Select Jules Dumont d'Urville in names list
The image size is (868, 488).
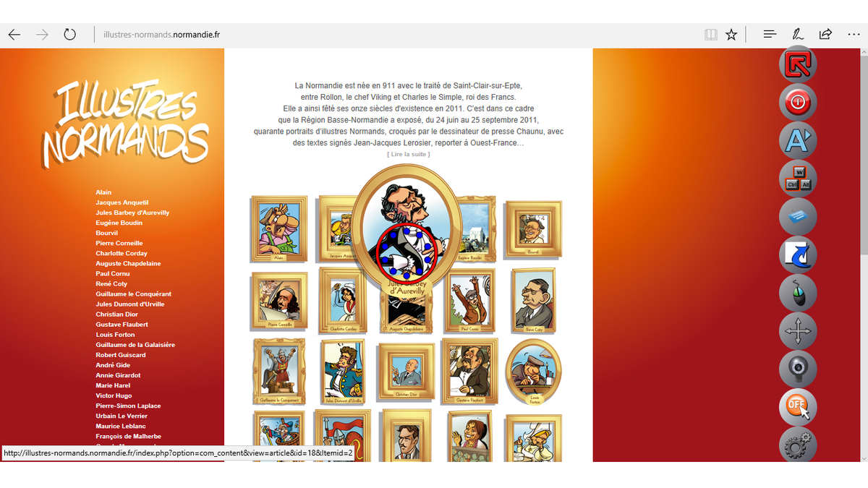(130, 304)
